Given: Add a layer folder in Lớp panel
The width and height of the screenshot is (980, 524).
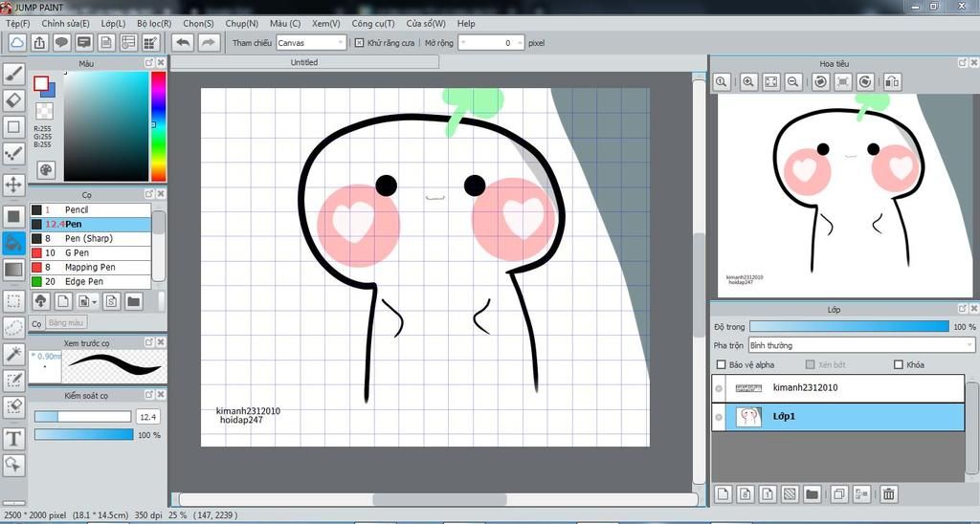Looking at the screenshot, I should pyautogui.click(x=812, y=494).
